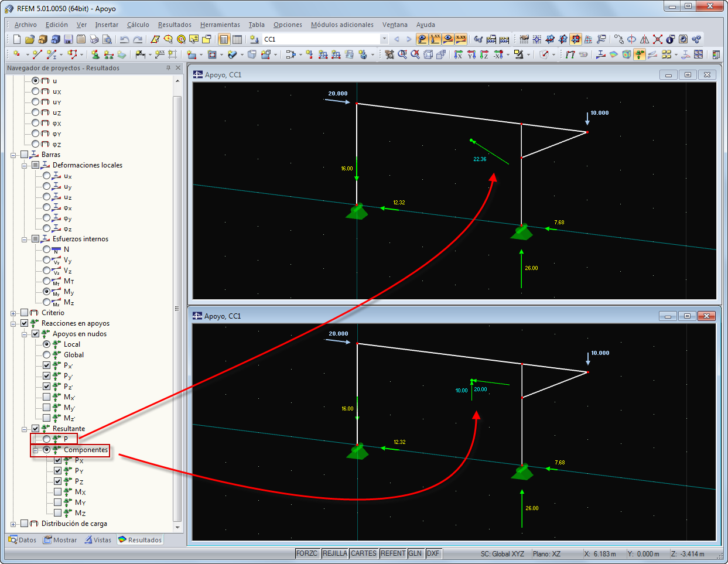Click the Print preview magnifier icon
Screen dimensions: 728x564
(107, 39)
